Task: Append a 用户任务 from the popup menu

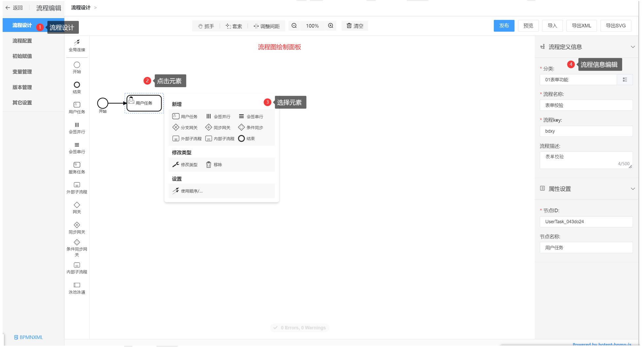Action: (185, 116)
